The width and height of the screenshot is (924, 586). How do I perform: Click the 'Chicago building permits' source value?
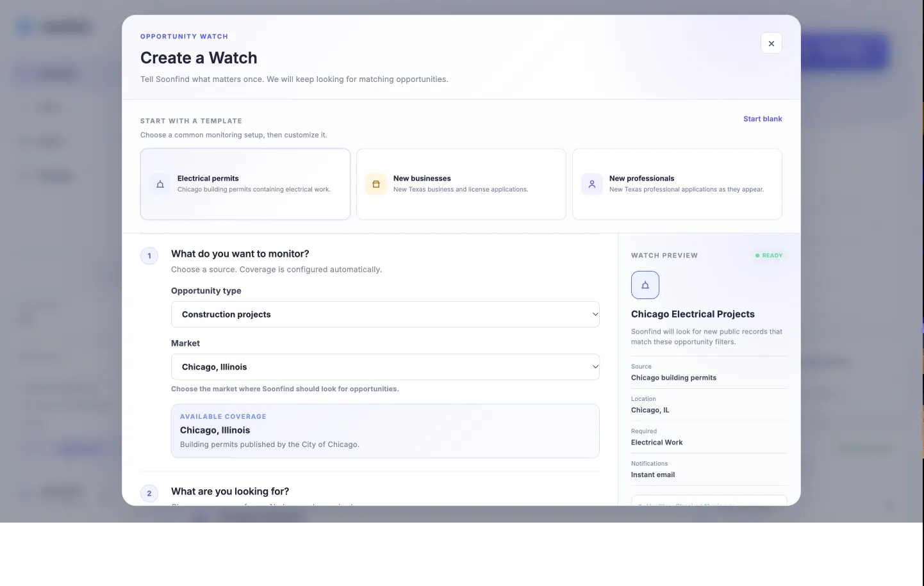click(x=673, y=378)
